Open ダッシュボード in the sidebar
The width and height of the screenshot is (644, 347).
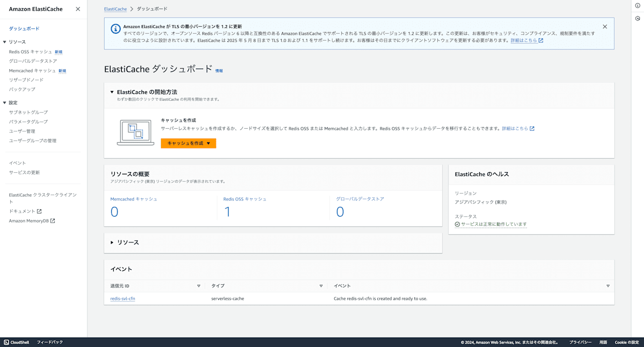click(x=24, y=28)
